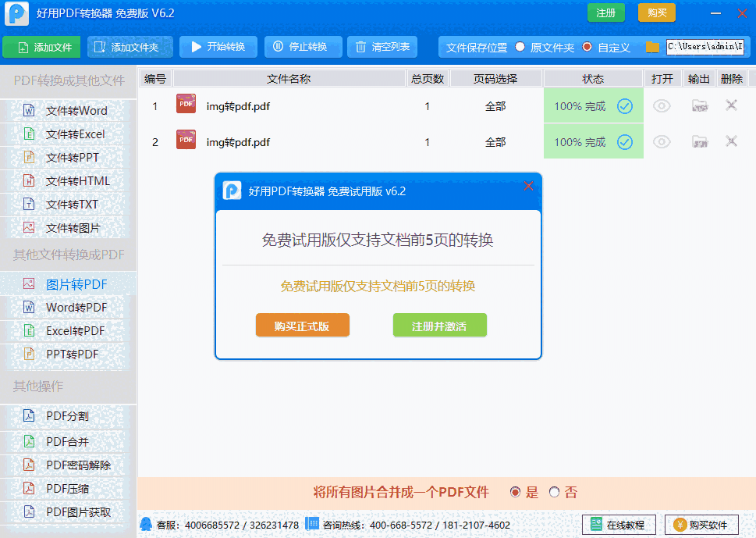Screen dimensions: 756x538
Task: Click 注册并激活 green button
Action: [x=439, y=326]
